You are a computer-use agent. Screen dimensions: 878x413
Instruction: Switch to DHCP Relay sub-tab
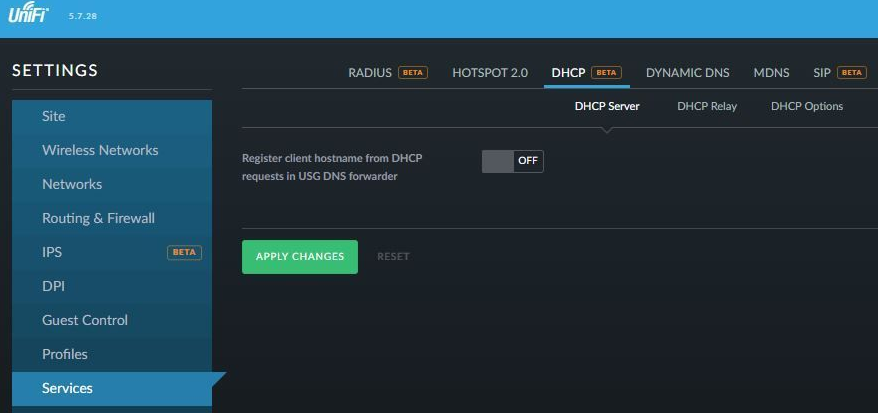[x=707, y=106]
